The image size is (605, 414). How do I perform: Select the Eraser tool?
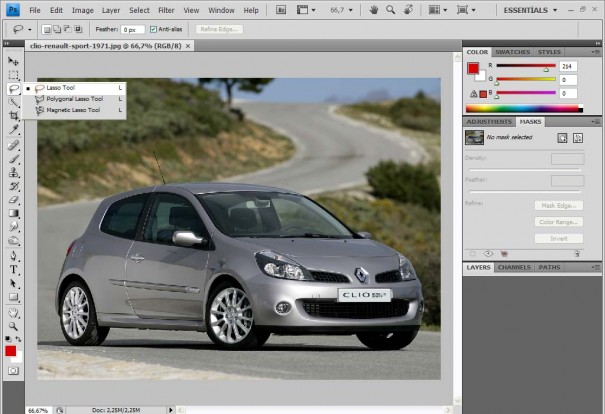point(14,199)
